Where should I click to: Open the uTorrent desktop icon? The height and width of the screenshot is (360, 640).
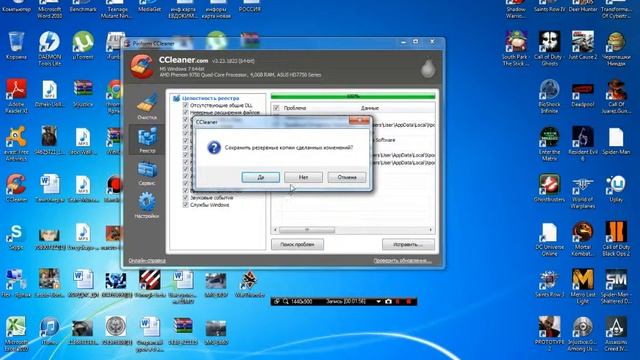(83, 45)
